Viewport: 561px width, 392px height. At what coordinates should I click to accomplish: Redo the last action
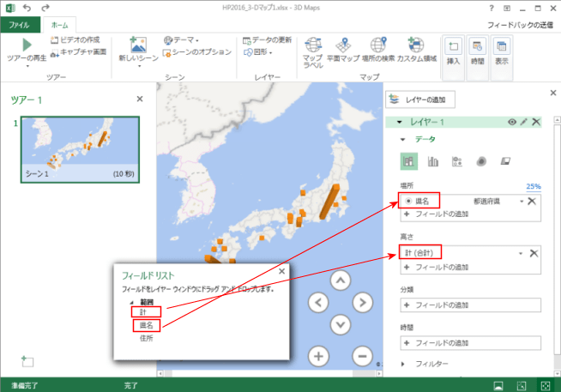(x=45, y=8)
